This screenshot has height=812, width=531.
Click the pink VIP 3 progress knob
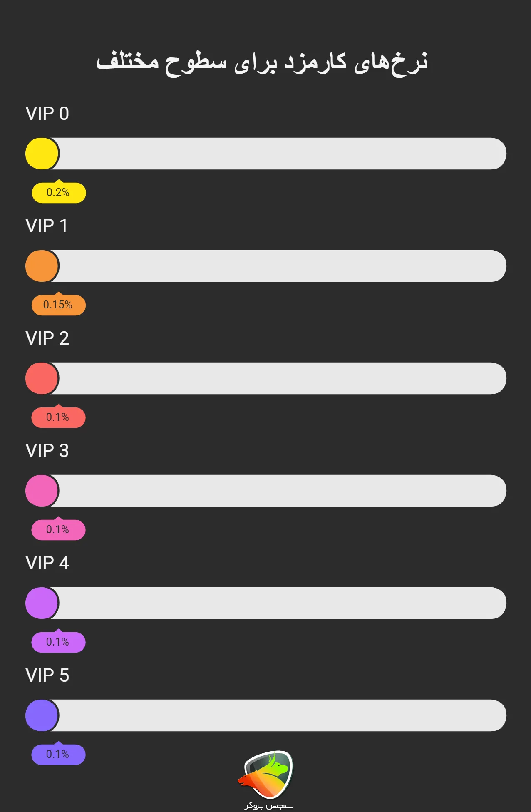pyautogui.click(x=42, y=491)
